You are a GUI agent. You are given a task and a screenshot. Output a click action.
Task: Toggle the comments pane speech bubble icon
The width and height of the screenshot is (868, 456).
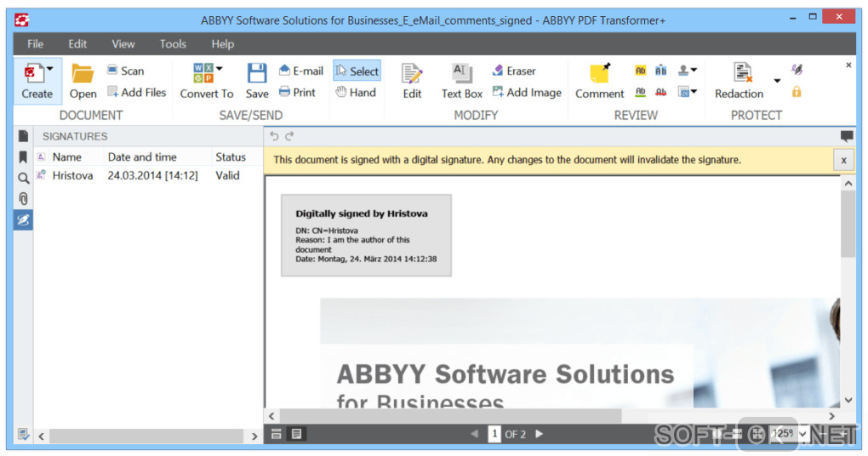click(x=847, y=136)
